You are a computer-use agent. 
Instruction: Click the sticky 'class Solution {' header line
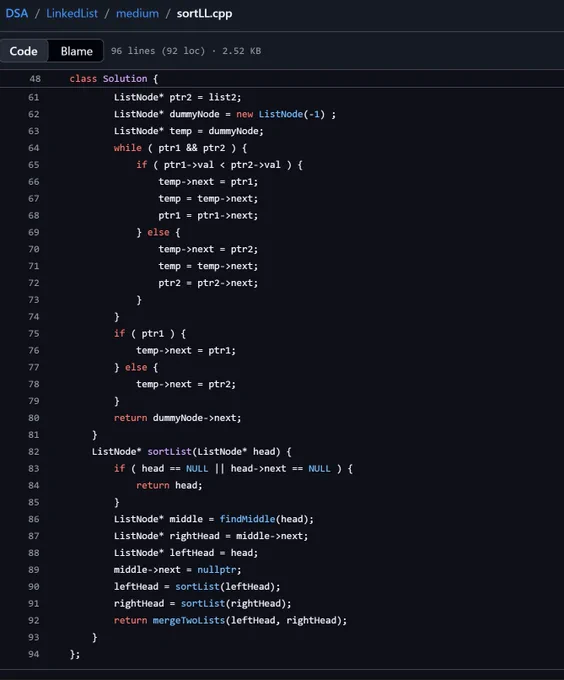coord(114,78)
